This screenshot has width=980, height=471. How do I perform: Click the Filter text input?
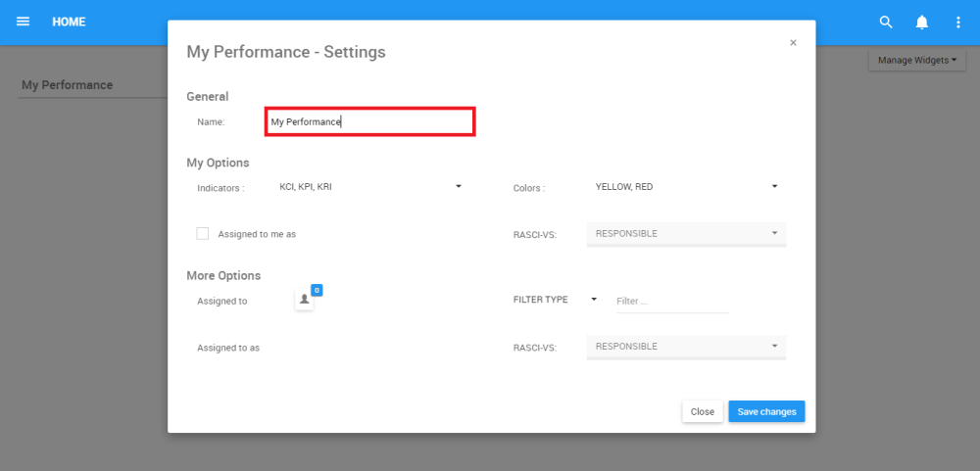pos(672,302)
